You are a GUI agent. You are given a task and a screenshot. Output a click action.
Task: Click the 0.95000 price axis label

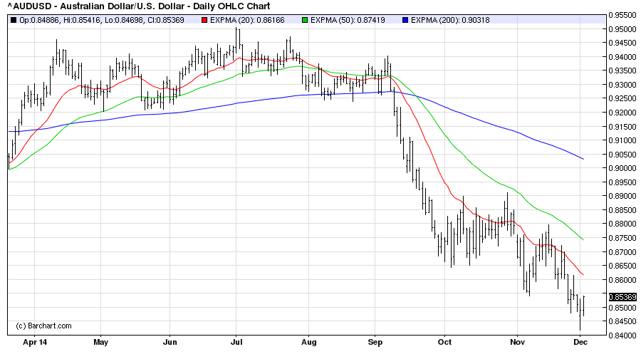[x=622, y=29]
